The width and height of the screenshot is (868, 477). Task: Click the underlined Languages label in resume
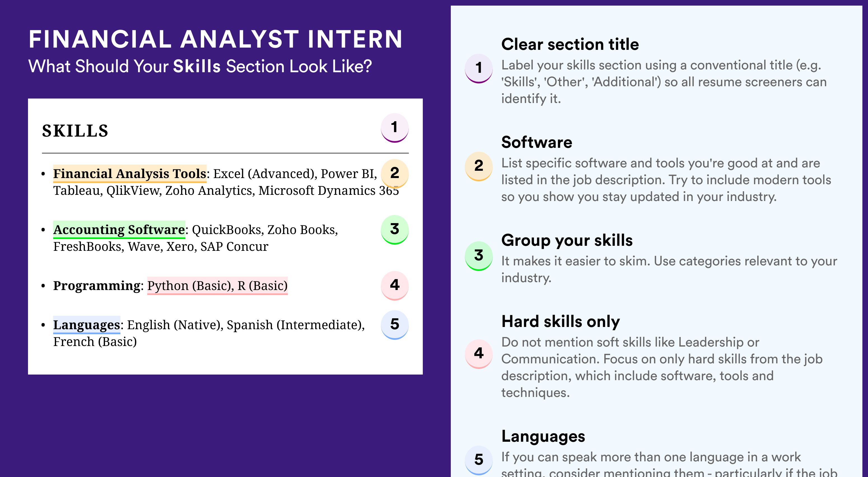(x=87, y=325)
